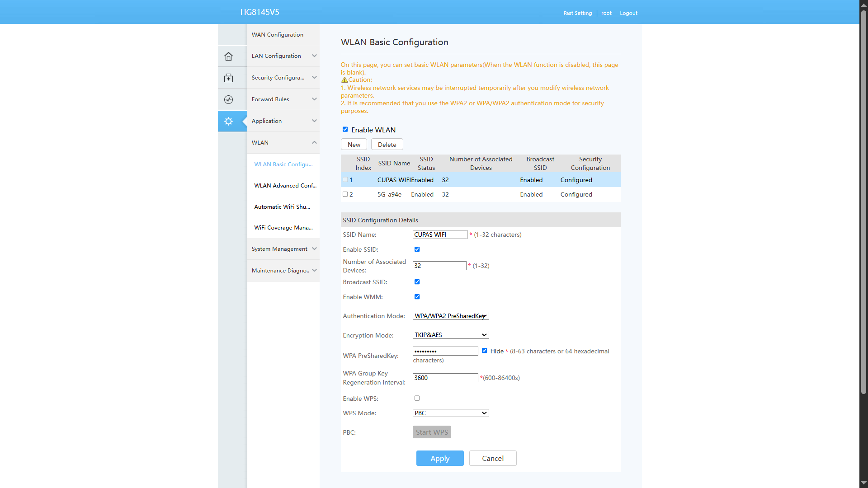Click the Security Configuration column header
The height and width of the screenshot is (488, 868).
[x=590, y=163]
